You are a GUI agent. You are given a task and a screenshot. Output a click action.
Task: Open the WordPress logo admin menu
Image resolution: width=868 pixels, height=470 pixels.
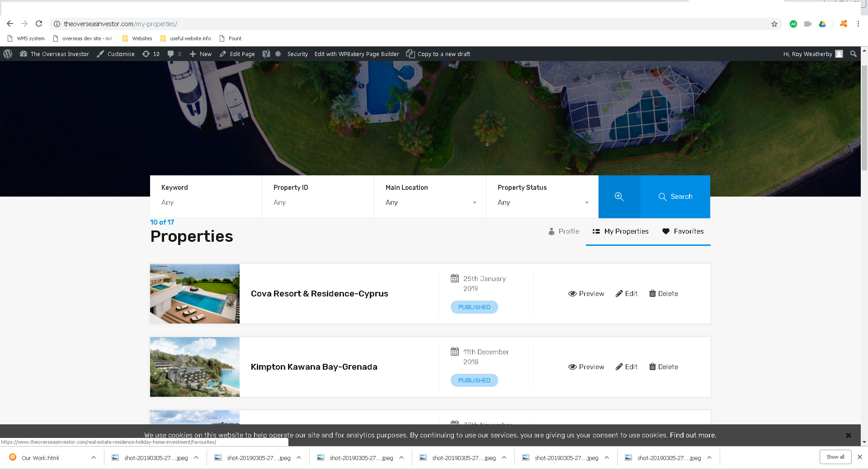tap(8, 54)
